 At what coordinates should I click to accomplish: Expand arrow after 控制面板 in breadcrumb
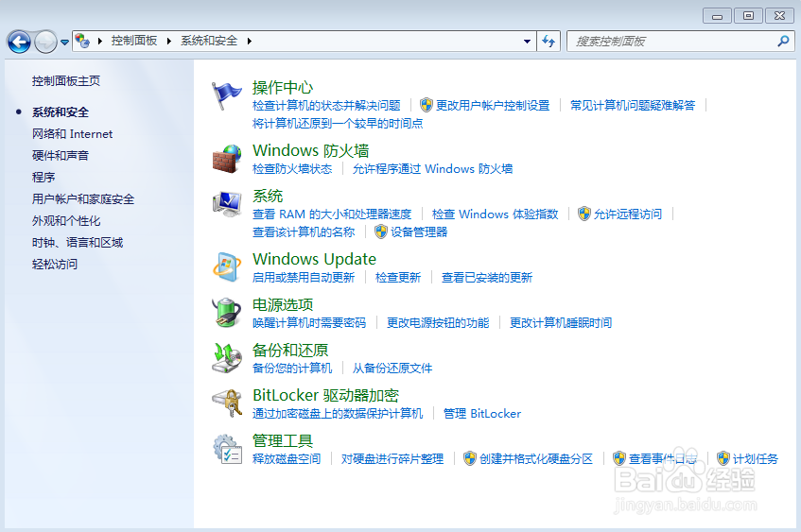tap(169, 41)
